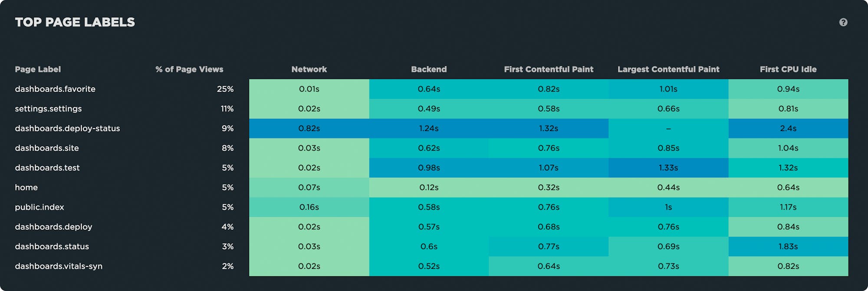Click the 0.82s Network heatmap cell

pyautogui.click(x=309, y=128)
